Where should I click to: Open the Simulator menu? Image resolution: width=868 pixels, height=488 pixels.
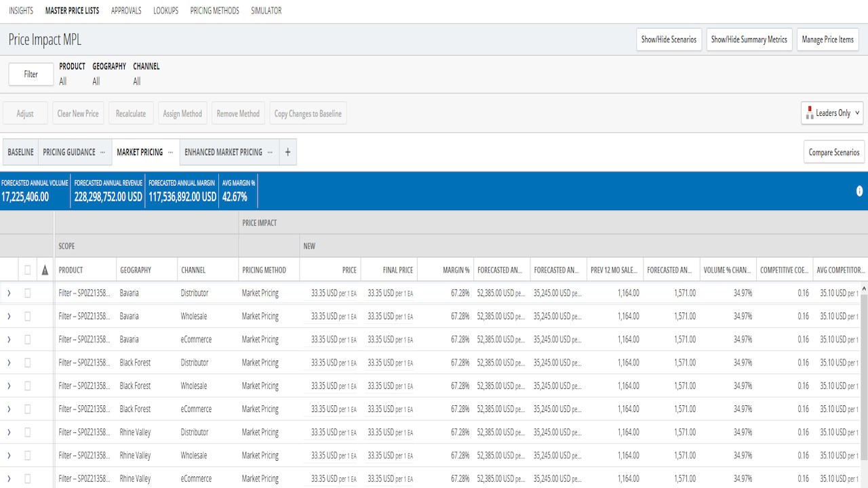[x=267, y=11]
